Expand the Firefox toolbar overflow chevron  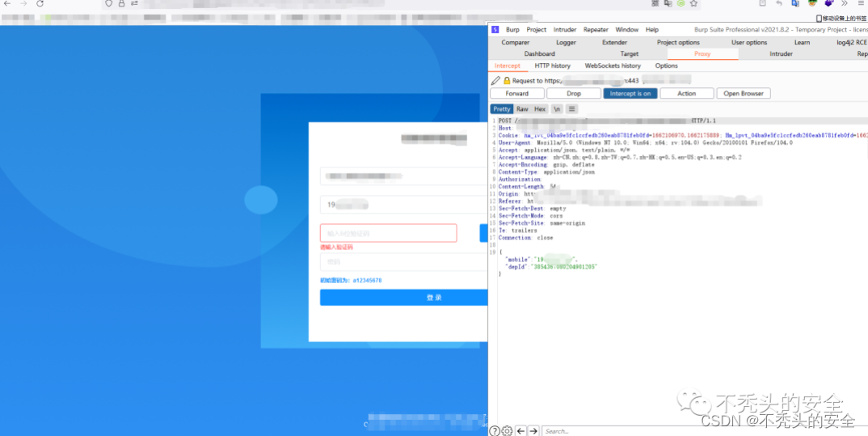tap(845, 3)
